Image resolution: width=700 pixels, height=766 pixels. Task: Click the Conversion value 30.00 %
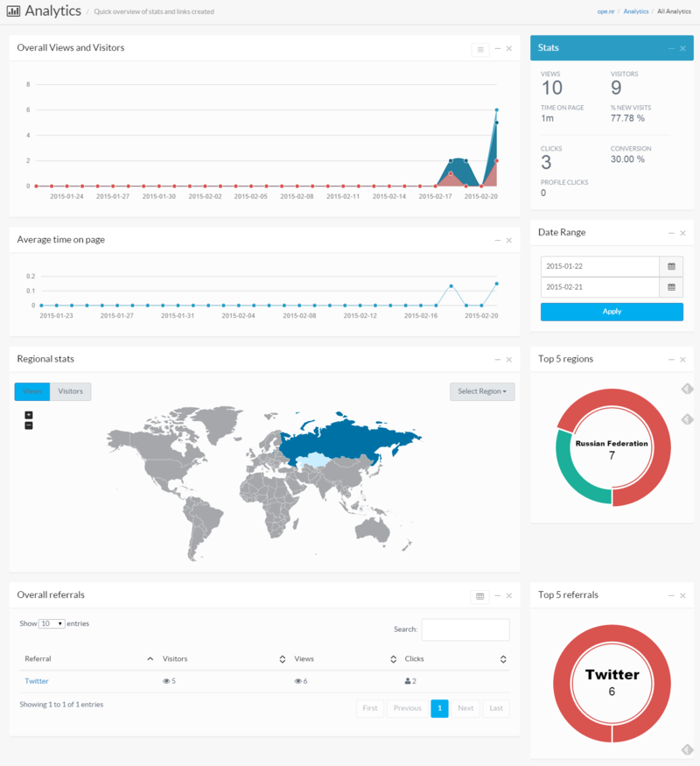point(627,159)
